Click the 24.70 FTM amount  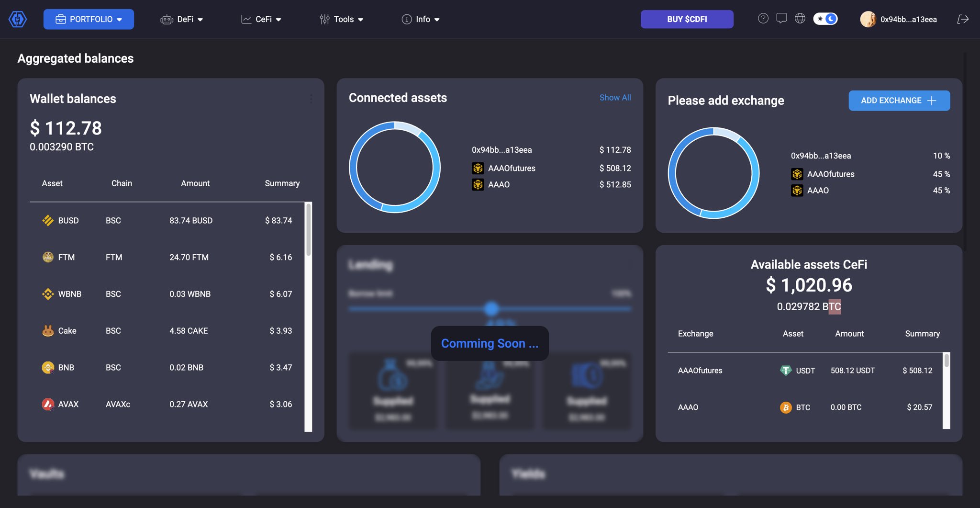coord(189,257)
